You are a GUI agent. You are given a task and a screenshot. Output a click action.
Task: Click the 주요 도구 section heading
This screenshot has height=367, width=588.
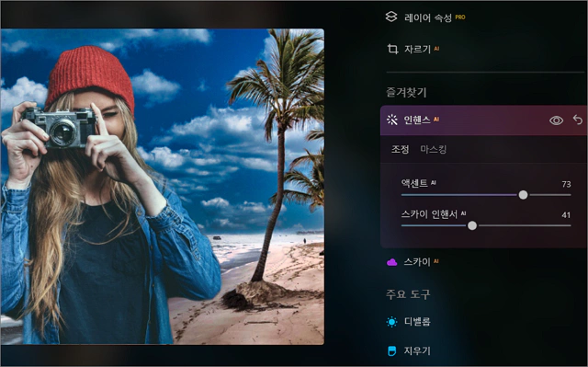tap(408, 294)
